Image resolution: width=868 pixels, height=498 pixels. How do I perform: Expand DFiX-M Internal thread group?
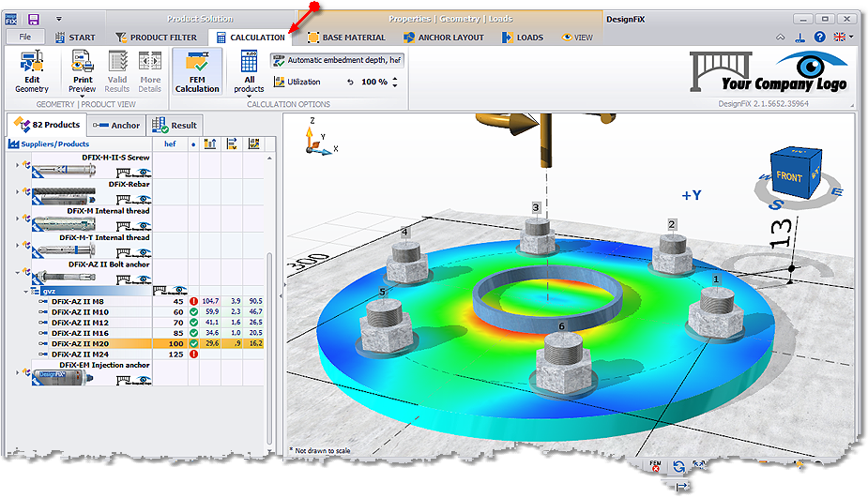(x=17, y=218)
